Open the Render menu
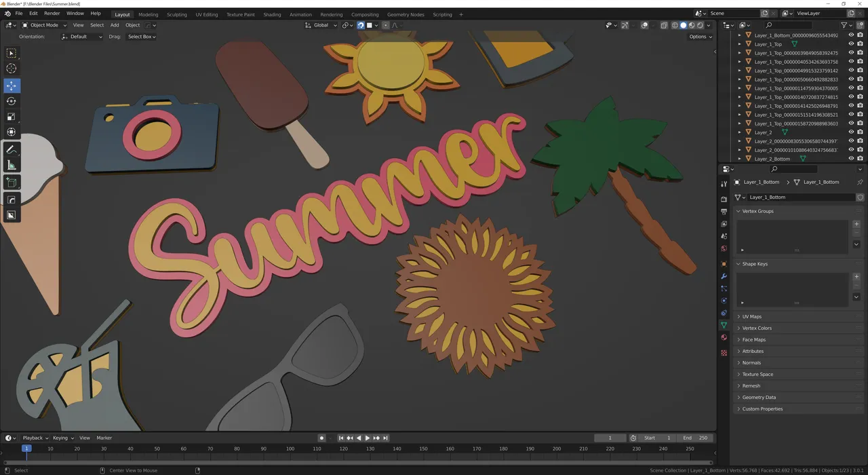Screen dimensions: 868x475 coord(52,14)
